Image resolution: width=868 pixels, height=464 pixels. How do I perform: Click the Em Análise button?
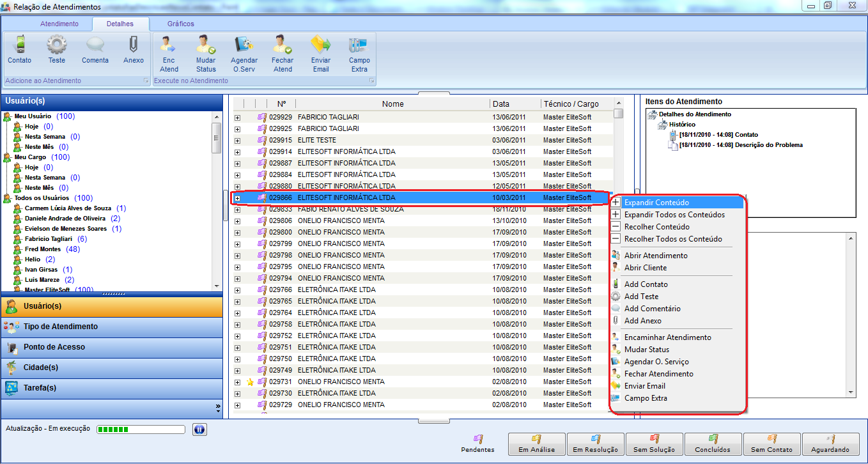point(536,444)
